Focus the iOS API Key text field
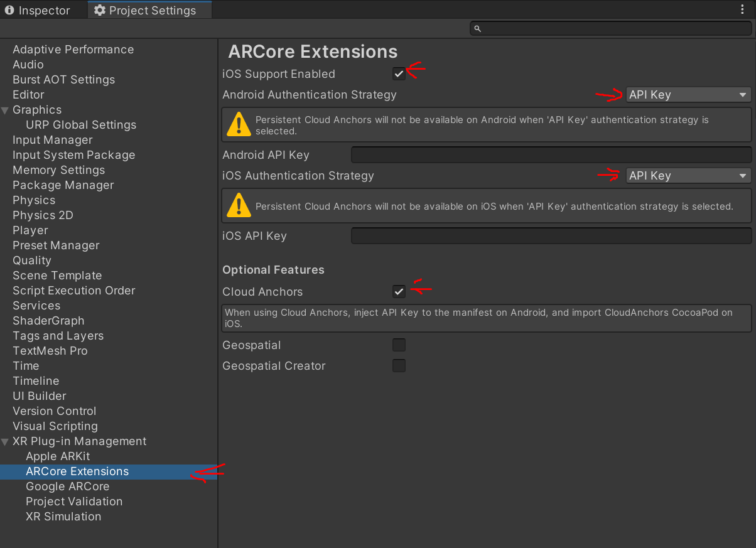The image size is (756, 548). [551, 236]
